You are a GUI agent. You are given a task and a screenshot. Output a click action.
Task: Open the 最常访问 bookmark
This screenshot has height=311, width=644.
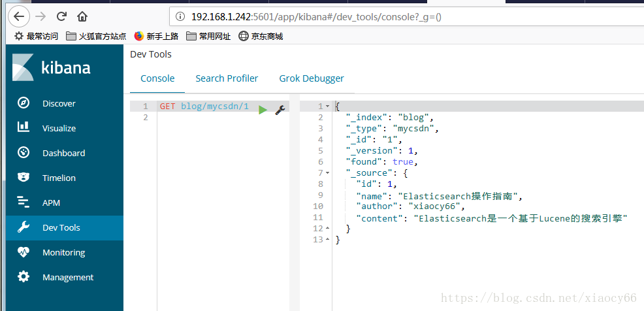36,36
